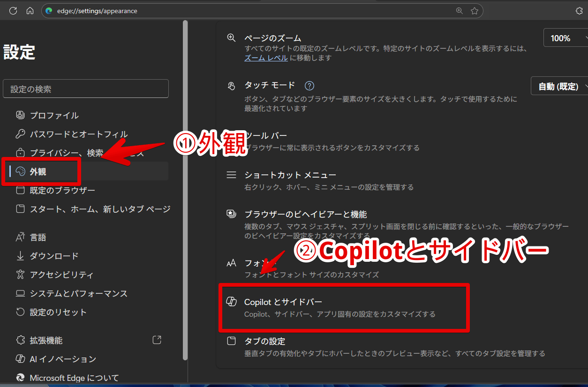
Task: Click the Edge logo in address bar
Action: (x=49, y=10)
